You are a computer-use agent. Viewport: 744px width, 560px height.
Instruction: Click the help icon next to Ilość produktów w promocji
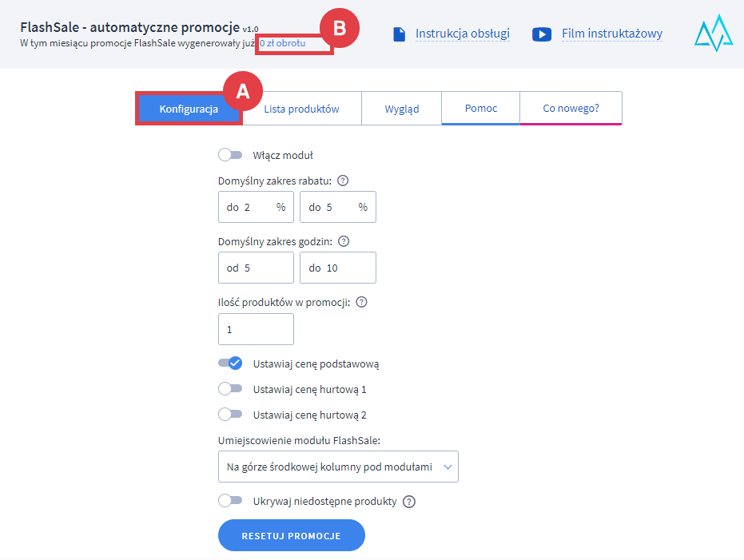pyautogui.click(x=361, y=302)
